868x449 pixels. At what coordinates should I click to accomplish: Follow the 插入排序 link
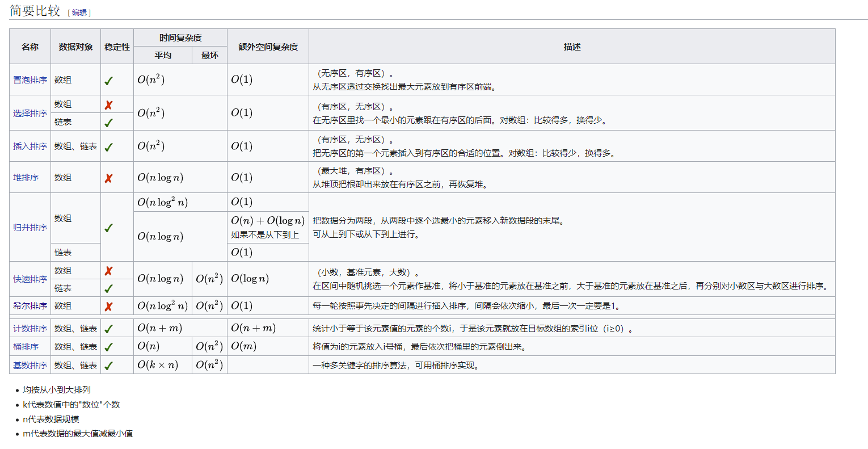30,146
